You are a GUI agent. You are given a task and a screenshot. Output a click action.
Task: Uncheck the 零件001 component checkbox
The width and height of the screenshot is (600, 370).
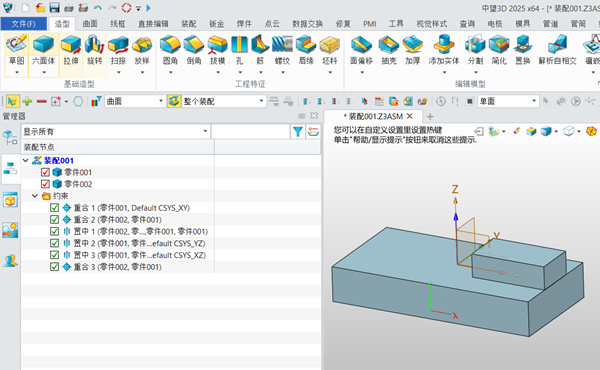click(x=45, y=172)
